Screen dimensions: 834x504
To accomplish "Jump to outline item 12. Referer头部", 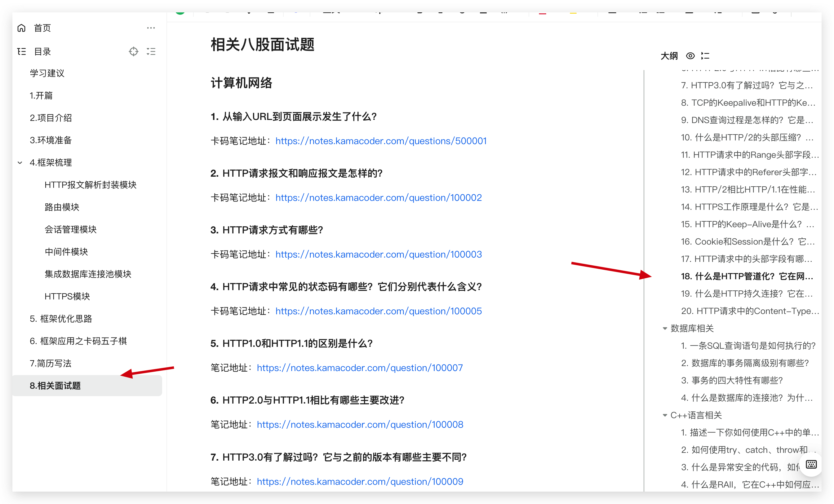I will [749, 172].
